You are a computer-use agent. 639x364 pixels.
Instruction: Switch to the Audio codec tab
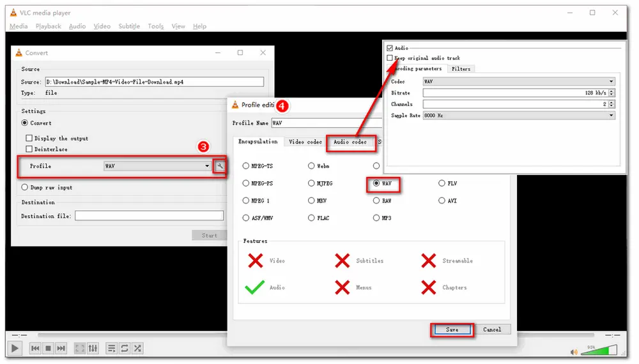(x=350, y=142)
